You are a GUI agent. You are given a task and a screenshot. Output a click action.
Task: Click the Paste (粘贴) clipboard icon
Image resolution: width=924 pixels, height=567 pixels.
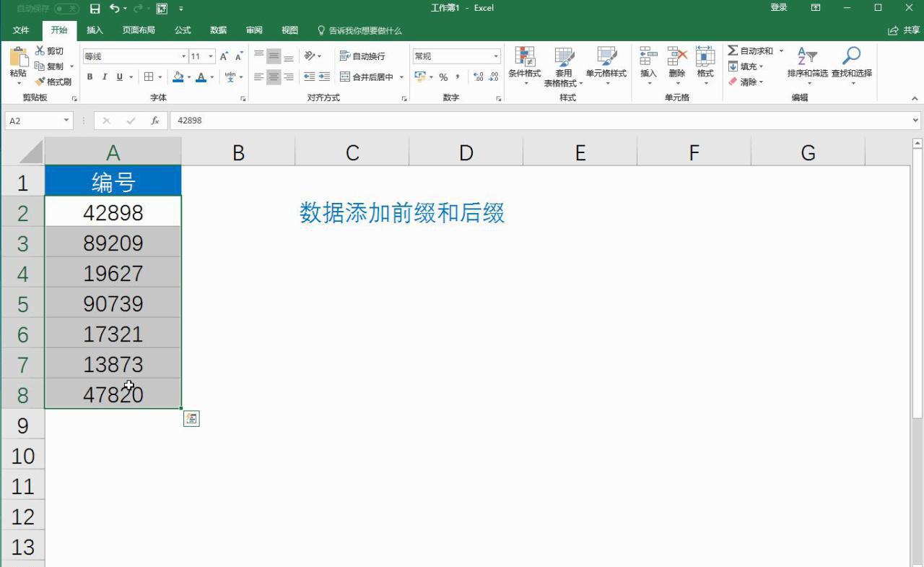(x=18, y=57)
